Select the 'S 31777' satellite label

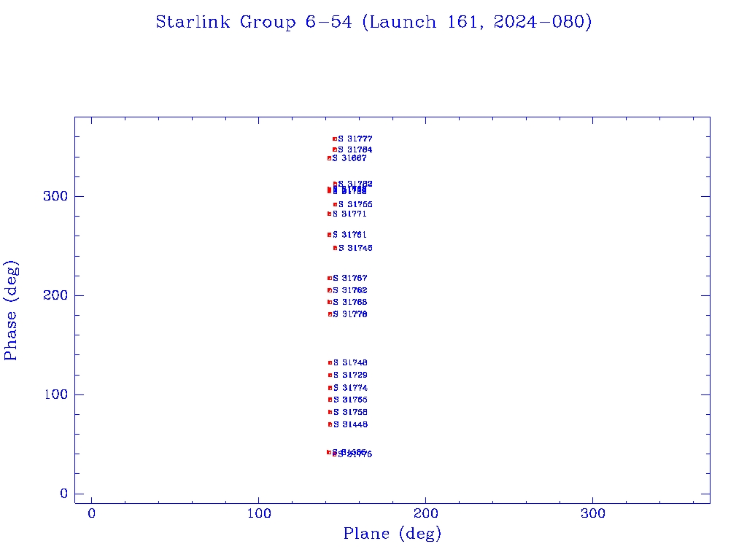355,139
